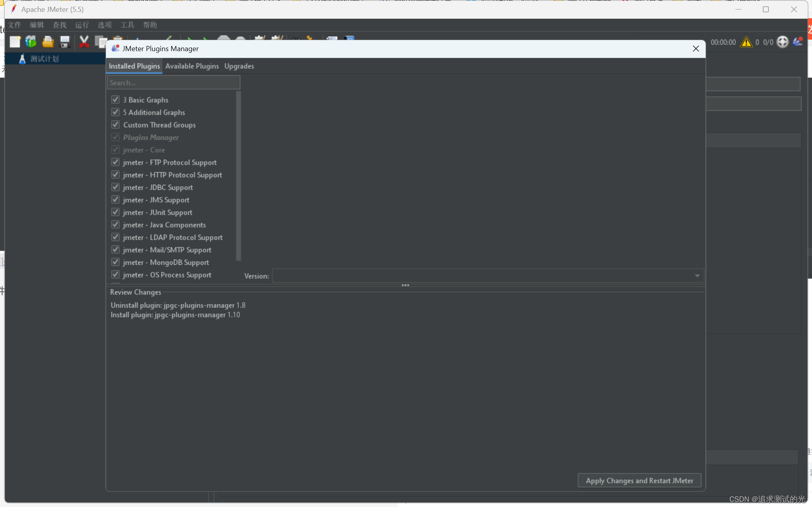Image resolution: width=812 pixels, height=507 pixels.
Task: Click the New test plan icon
Action: pos(15,42)
